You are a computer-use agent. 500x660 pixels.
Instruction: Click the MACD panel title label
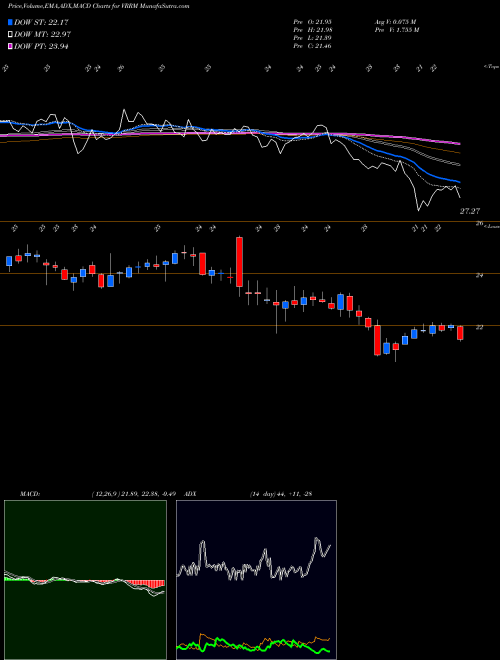point(29,494)
